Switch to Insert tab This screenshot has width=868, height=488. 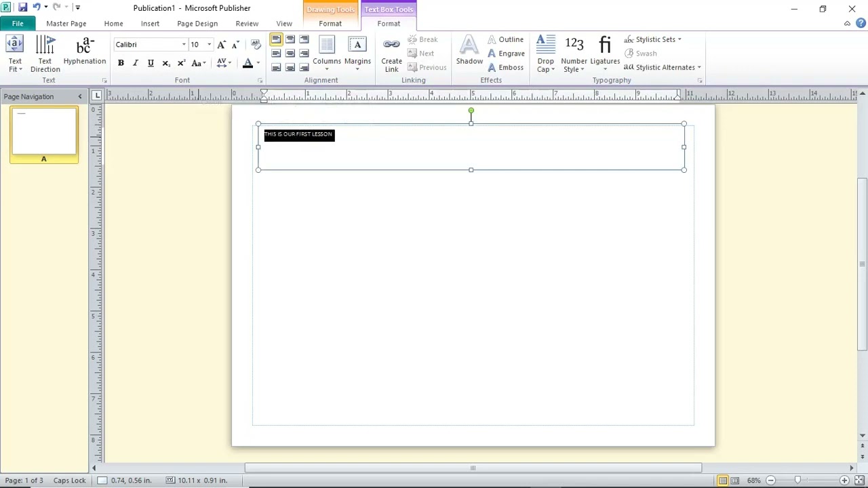click(x=151, y=24)
